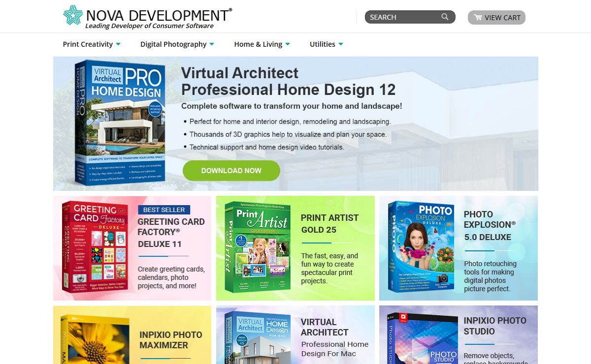Click 'Photo retouching tools' description text
The image size is (591, 364).
pos(491,276)
